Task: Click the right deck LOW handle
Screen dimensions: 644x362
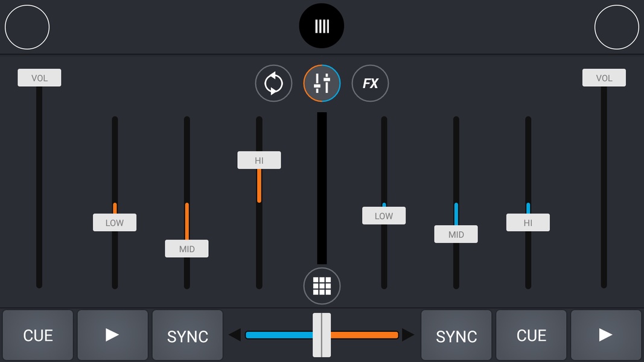Action: tap(384, 215)
